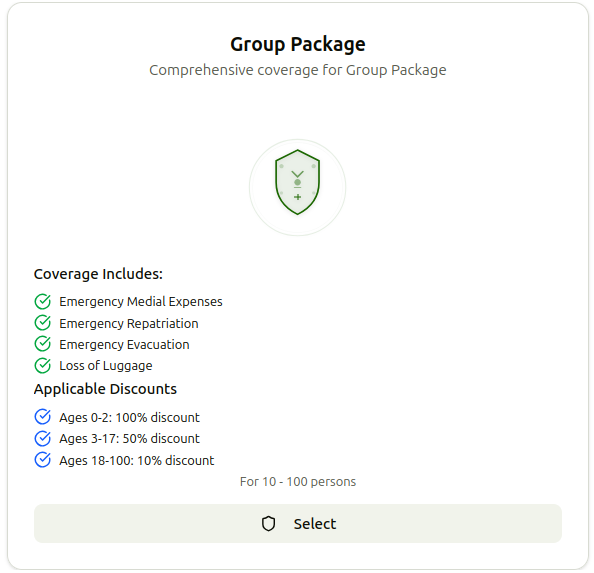Click the shield icon inside Select button

[268, 524]
